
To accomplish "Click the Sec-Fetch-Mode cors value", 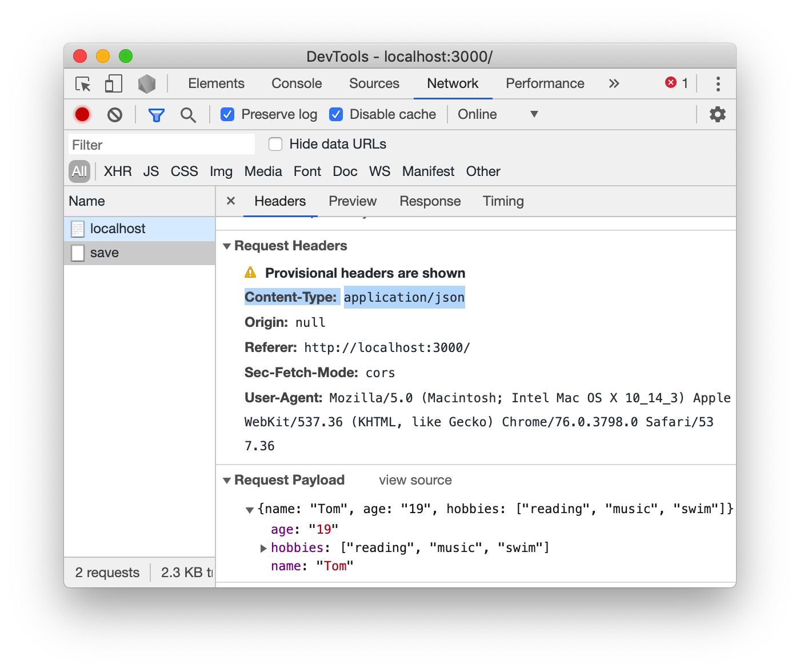I will coord(381,373).
